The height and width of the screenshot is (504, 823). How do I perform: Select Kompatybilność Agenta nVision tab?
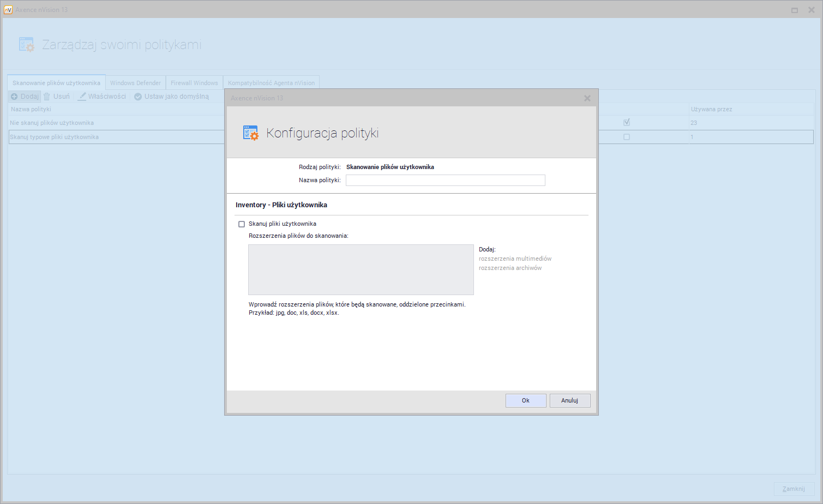(x=271, y=83)
